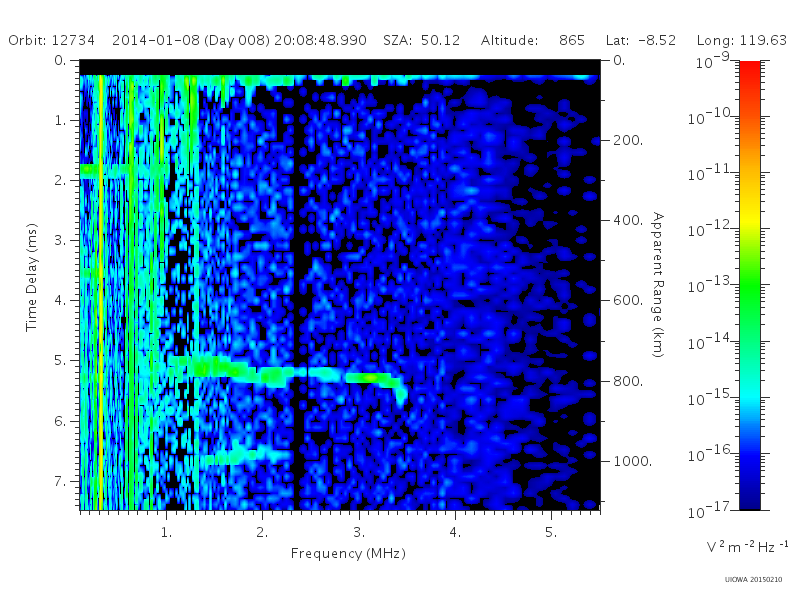This screenshot has height=600, width=800.
Task: Click the 'Frequency (MHz)' axis label
Action: 348,553
